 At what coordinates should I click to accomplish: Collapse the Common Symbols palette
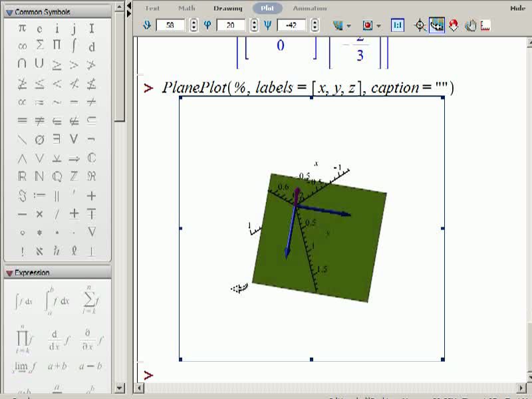[x=9, y=13]
